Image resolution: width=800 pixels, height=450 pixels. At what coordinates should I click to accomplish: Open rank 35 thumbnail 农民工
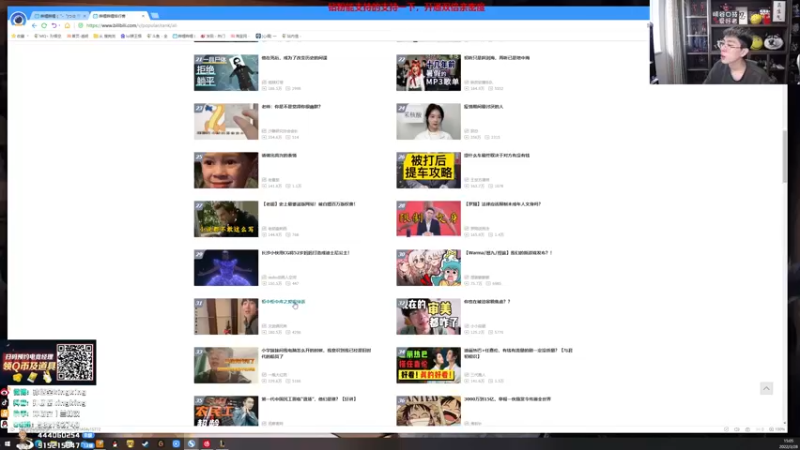tap(226, 411)
